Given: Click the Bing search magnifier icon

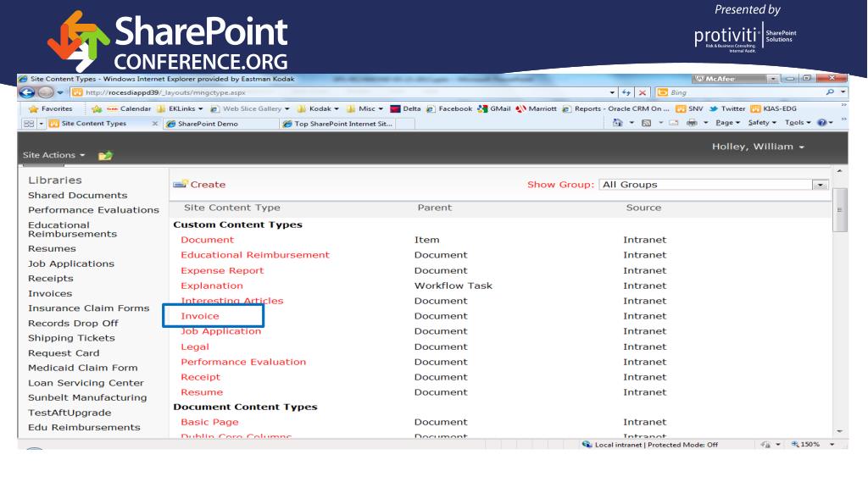Looking at the screenshot, I should pyautogui.click(x=829, y=92).
